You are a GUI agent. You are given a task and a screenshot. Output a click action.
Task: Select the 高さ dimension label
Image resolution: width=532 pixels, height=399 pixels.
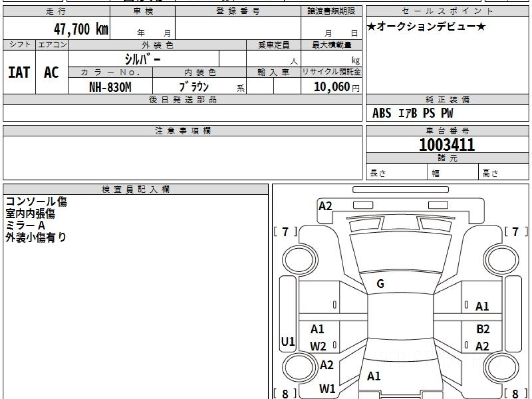tap(490, 174)
